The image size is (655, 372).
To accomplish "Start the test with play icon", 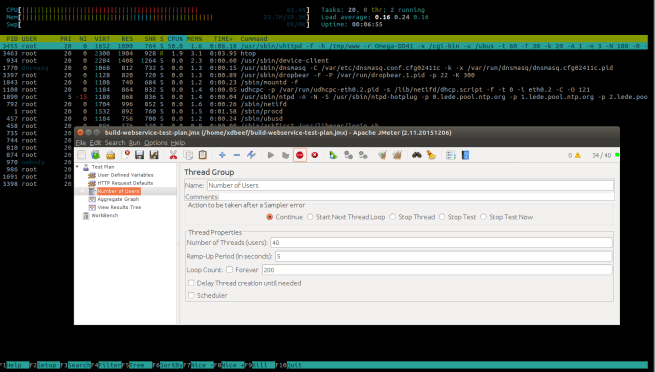I will pos(271,155).
